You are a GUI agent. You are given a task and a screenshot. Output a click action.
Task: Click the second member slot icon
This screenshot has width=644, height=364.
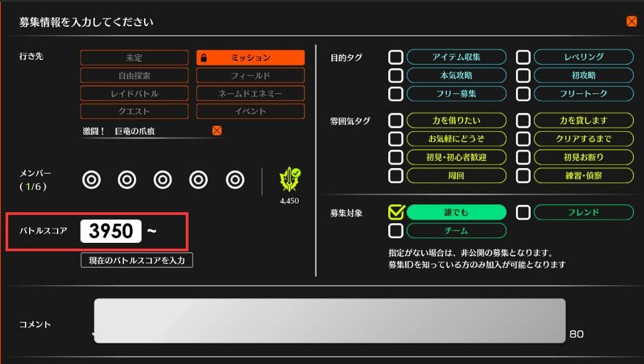[128, 178]
